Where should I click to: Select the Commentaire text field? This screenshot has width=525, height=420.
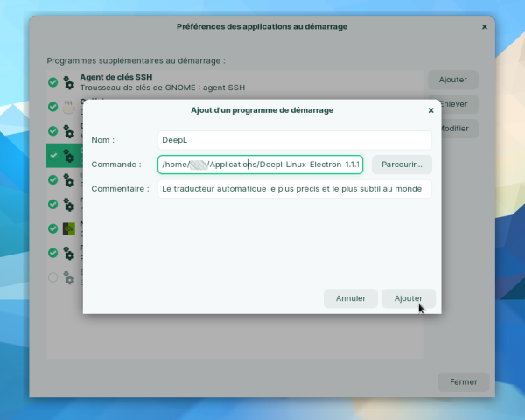point(295,188)
